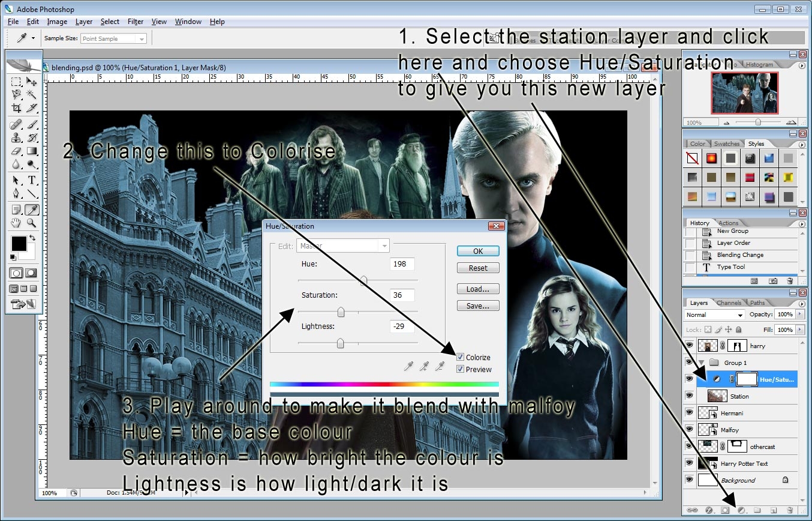Open the Styles panel options menu

[x=802, y=144]
